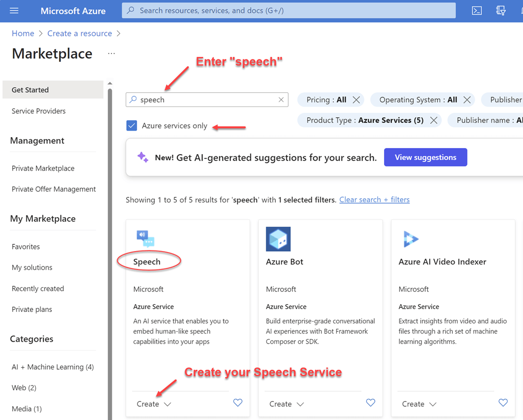Click the Microsoft Azure logo text
This screenshot has width=523, height=420.
[x=73, y=11]
